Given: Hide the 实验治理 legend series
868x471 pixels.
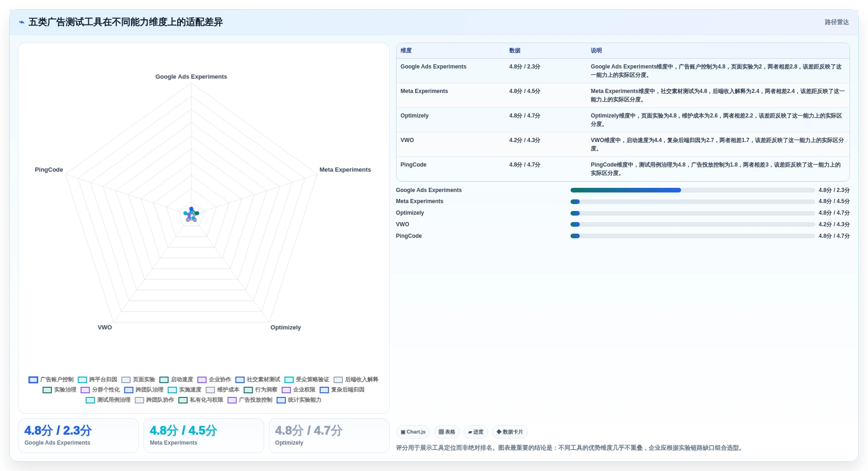Looking at the screenshot, I should (60, 390).
